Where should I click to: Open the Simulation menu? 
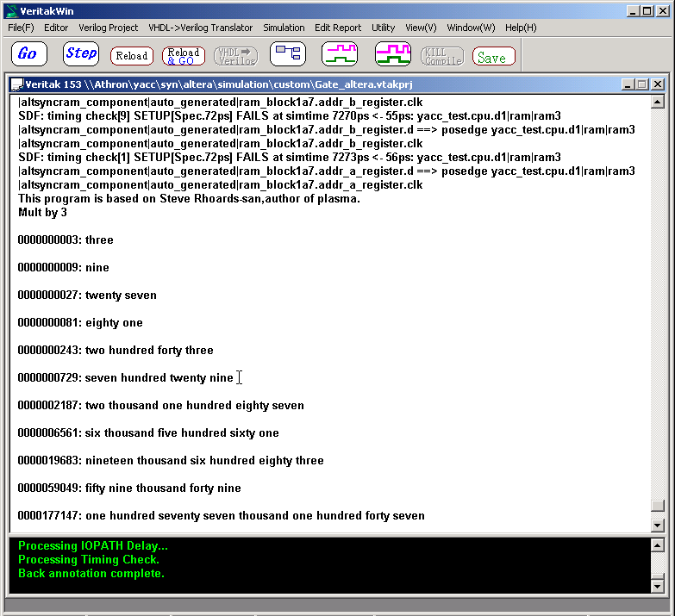pos(284,28)
